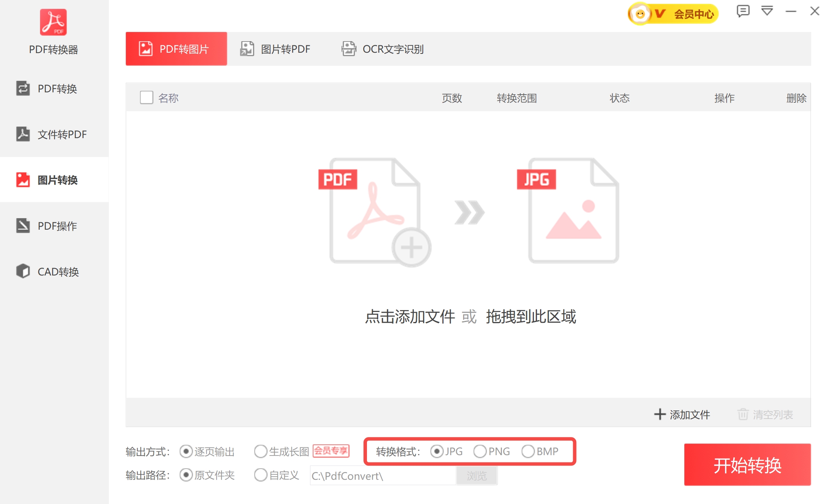Image resolution: width=827 pixels, height=504 pixels.
Task: Click the feedback message icon
Action: click(x=743, y=11)
